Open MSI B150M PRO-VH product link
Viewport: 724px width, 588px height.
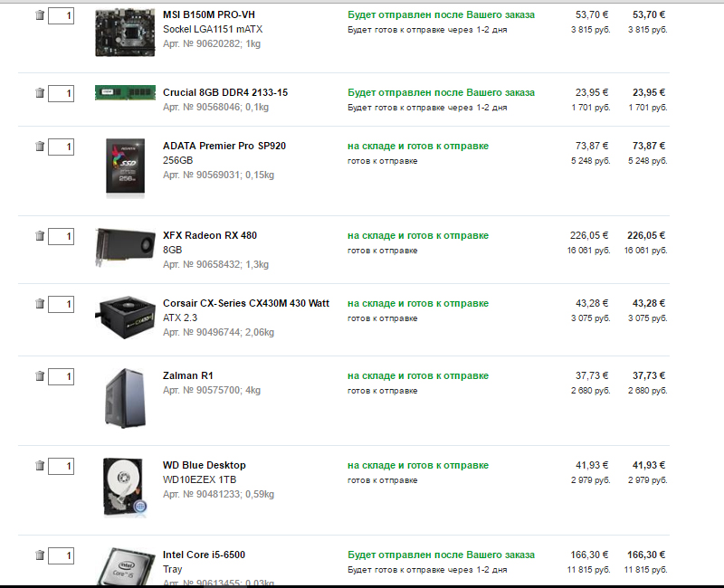209,14
